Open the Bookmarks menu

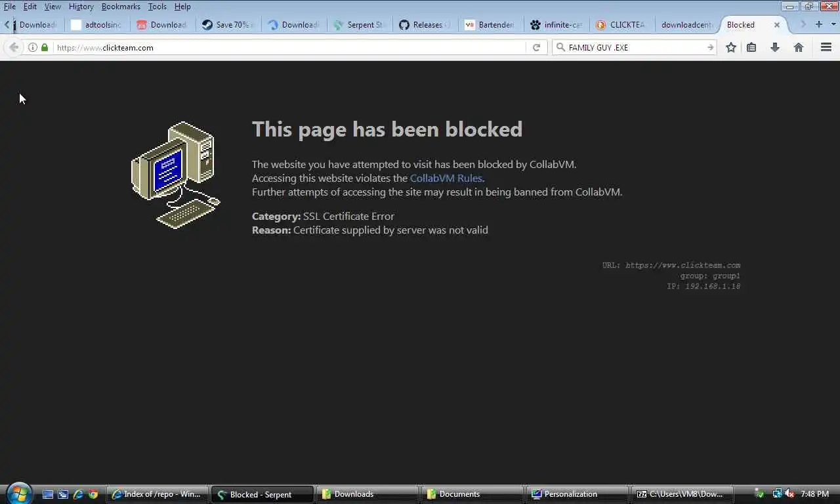(x=121, y=7)
